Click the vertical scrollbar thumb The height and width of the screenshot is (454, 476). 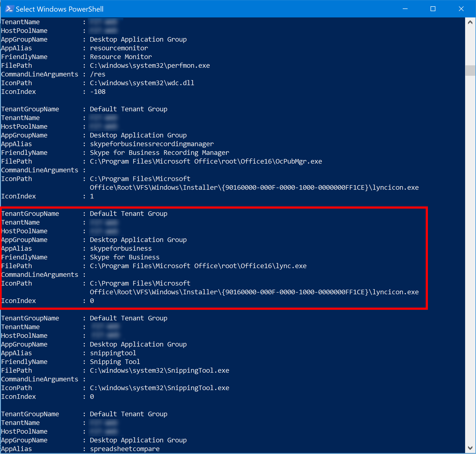(x=470, y=70)
